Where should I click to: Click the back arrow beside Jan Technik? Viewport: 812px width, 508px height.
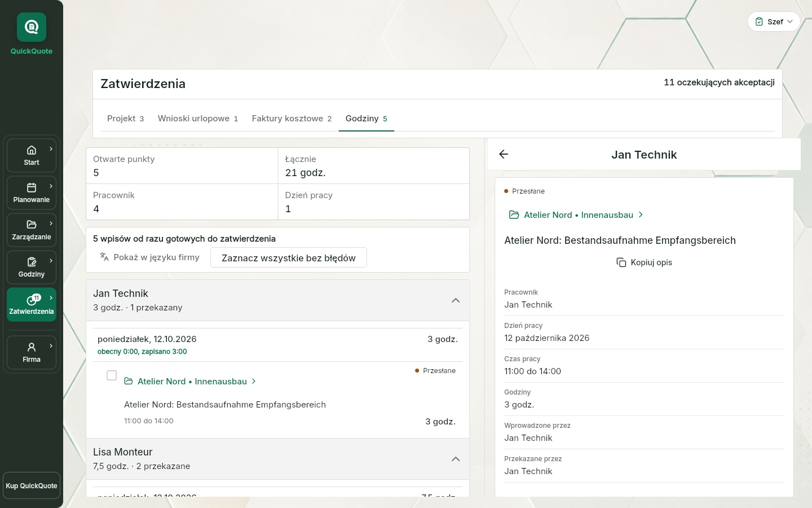pyautogui.click(x=504, y=154)
